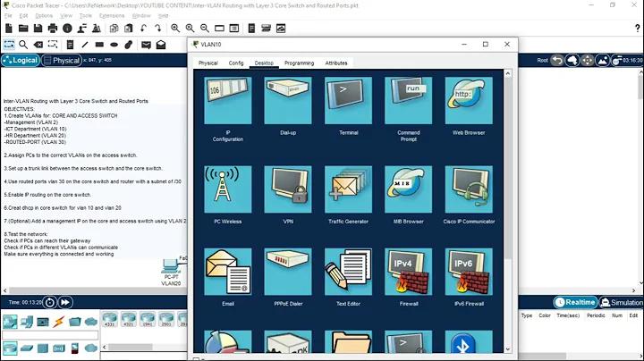Open the IPv4 Firewall app
The height and width of the screenshot is (361, 644).
[x=408, y=272]
